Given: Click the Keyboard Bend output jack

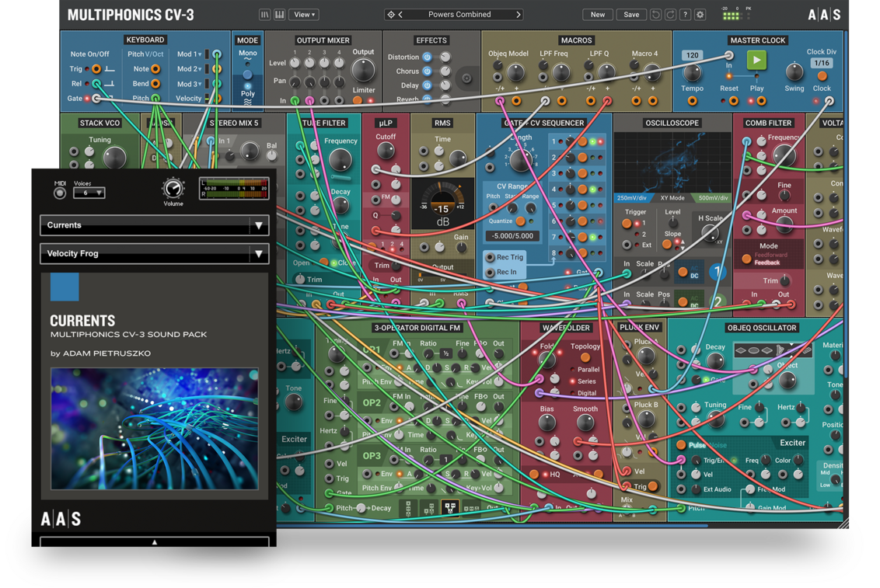Looking at the screenshot, I should pos(155,84).
